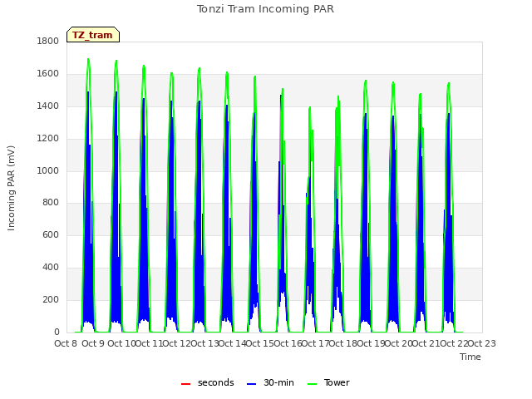The height and width of the screenshot is (399, 532).
Task: Click the 1200 y-axis tick value
Action: click(48, 139)
